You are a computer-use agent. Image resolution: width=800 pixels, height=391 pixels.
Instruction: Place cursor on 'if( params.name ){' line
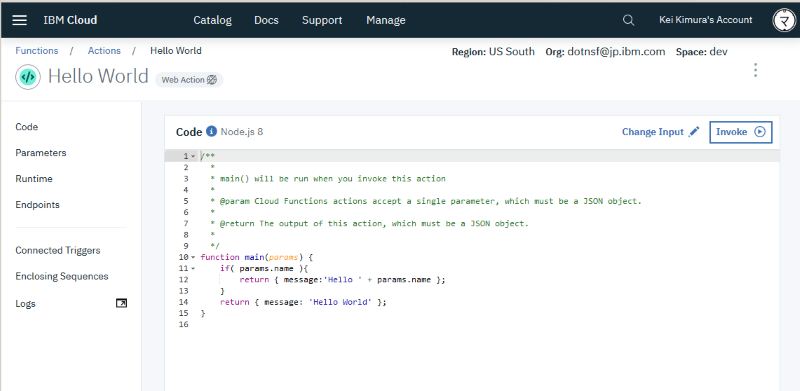[265, 268]
